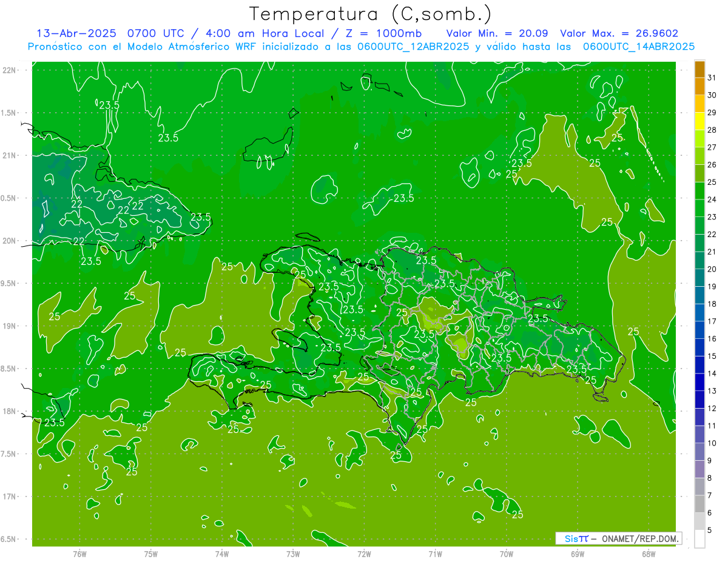Click the '68W' longitude axis label
Viewport: 728px width, 562px height.
[x=649, y=554]
